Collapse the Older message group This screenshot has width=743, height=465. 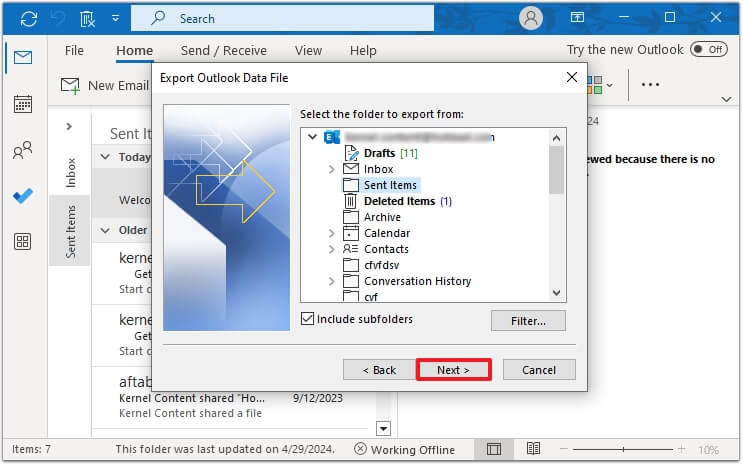pyautogui.click(x=105, y=230)
